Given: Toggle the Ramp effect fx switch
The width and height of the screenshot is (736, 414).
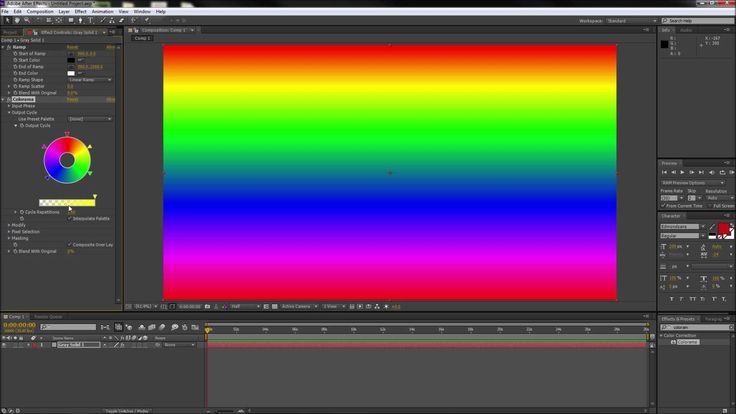Looking at the screenshot, I should [x=9, y=47].
